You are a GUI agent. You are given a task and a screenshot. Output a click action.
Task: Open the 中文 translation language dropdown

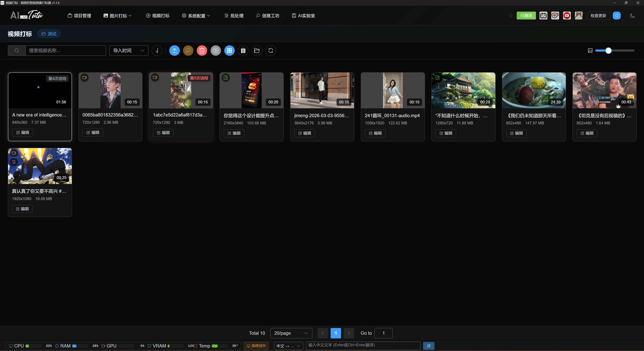pos(288,346)
